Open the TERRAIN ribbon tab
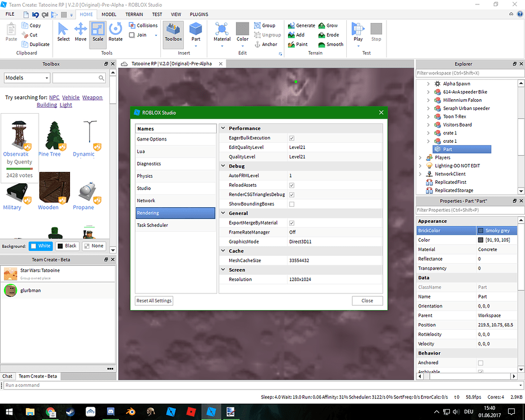This screenshot has width=525, height=420. click(x=134, y=15)
